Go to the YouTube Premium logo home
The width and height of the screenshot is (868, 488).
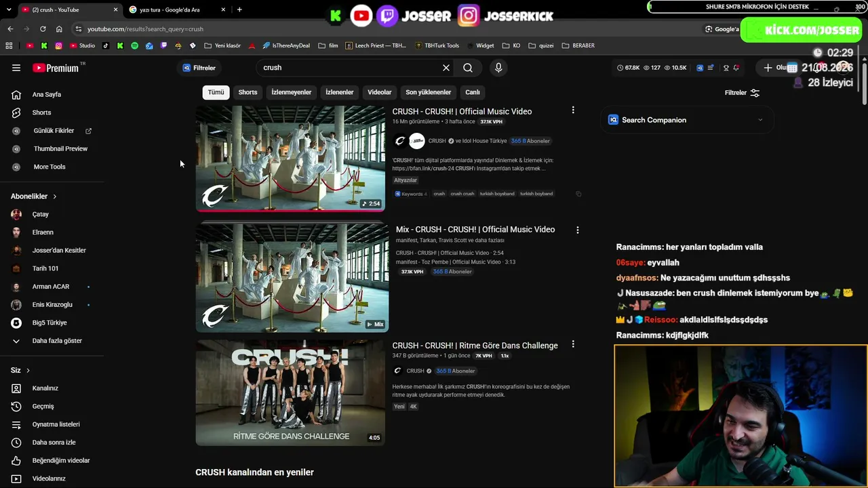click(56, 68)
